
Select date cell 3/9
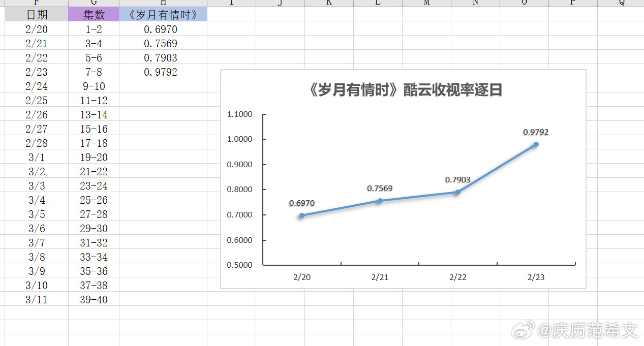37,271
